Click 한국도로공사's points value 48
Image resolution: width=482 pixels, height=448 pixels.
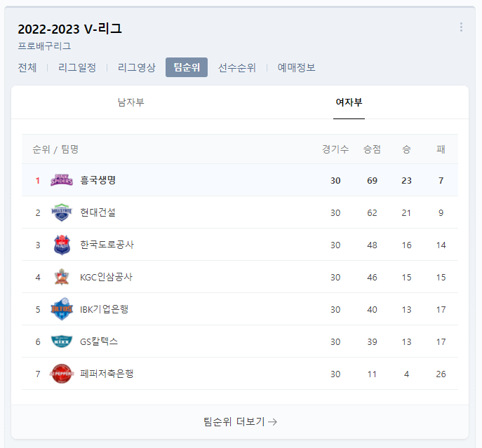coord(372,245)
